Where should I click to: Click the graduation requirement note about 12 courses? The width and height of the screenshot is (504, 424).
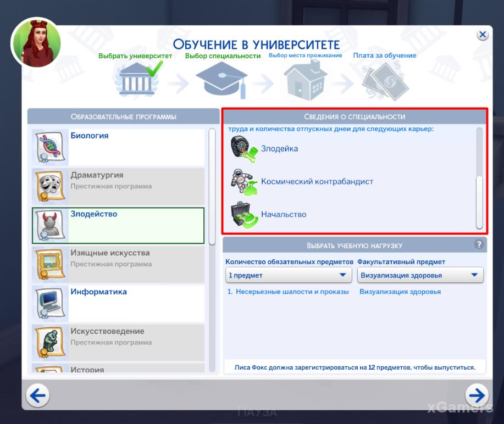(x=355, y=367)
